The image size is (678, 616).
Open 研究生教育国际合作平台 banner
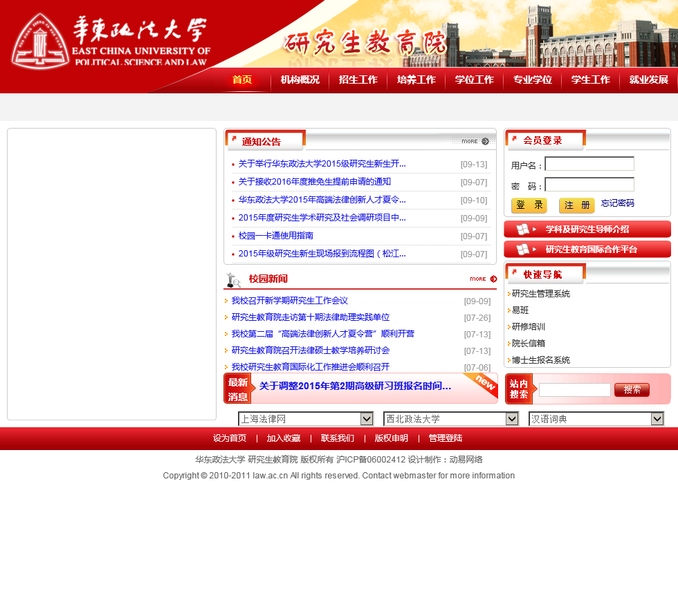pyautogui.click(x=587, y=250)
